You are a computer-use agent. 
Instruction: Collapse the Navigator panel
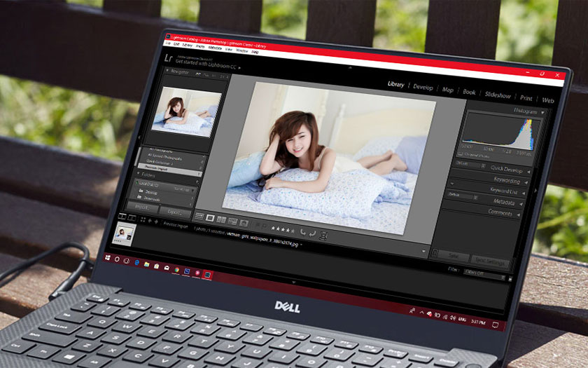[167, 70]
